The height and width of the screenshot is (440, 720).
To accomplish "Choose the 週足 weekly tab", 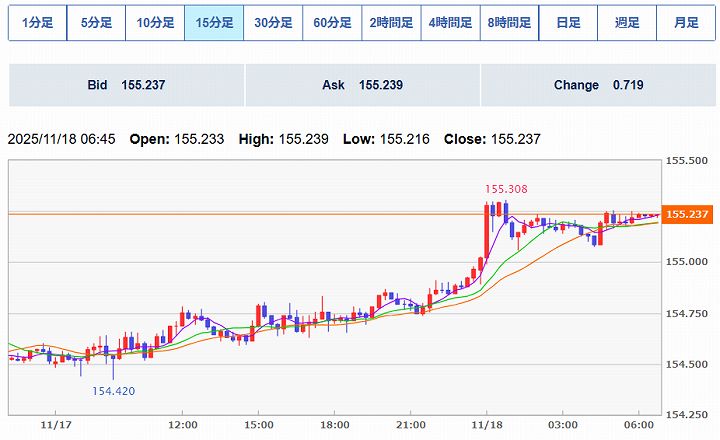I will tap(627, 23).
